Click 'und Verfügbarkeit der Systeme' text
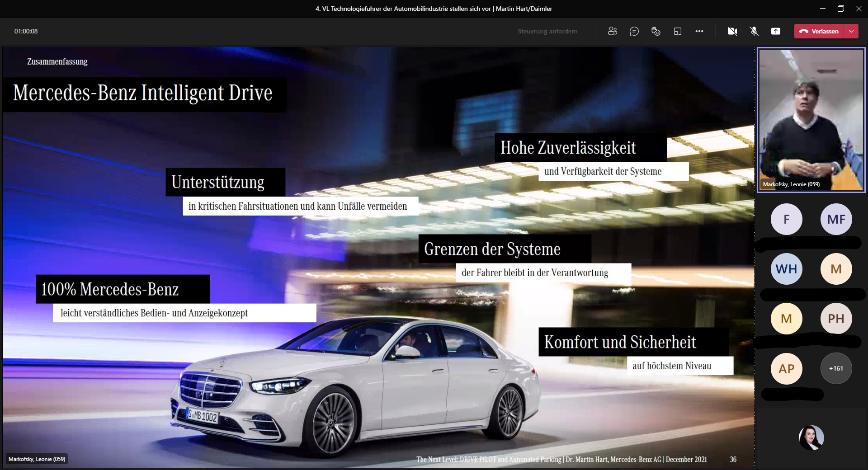 click(603, 172)
